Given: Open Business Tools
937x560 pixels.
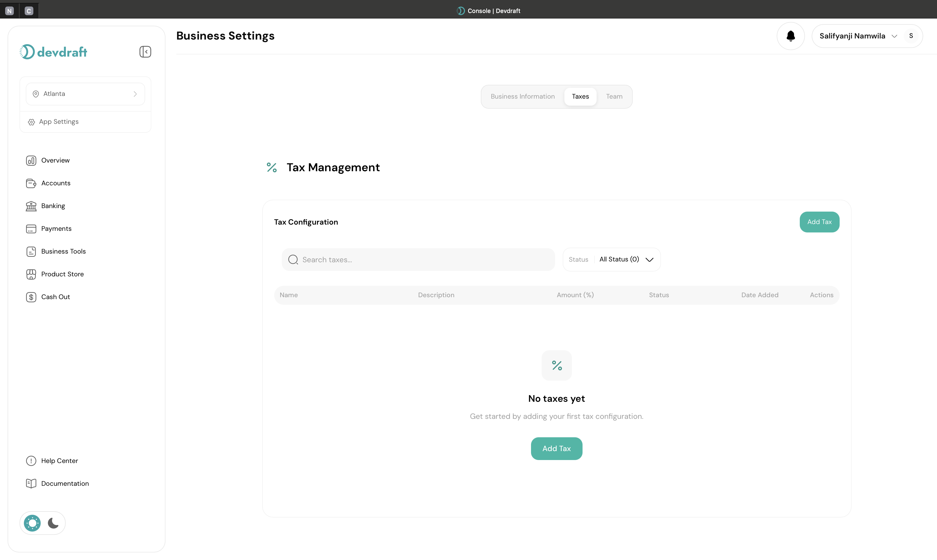Looking at the screenshot, I should tap(63, 251).
